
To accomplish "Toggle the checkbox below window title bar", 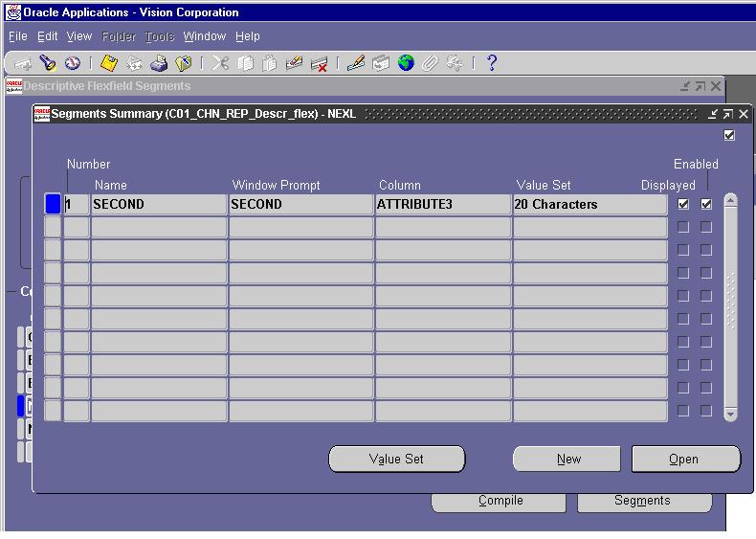I will coord(729,135).
